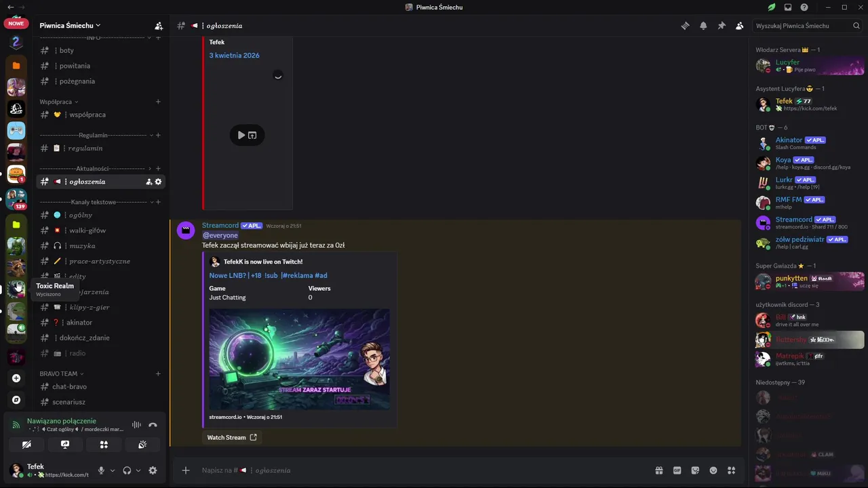Switch to the walki-gifów channel

tap(100, 230)
